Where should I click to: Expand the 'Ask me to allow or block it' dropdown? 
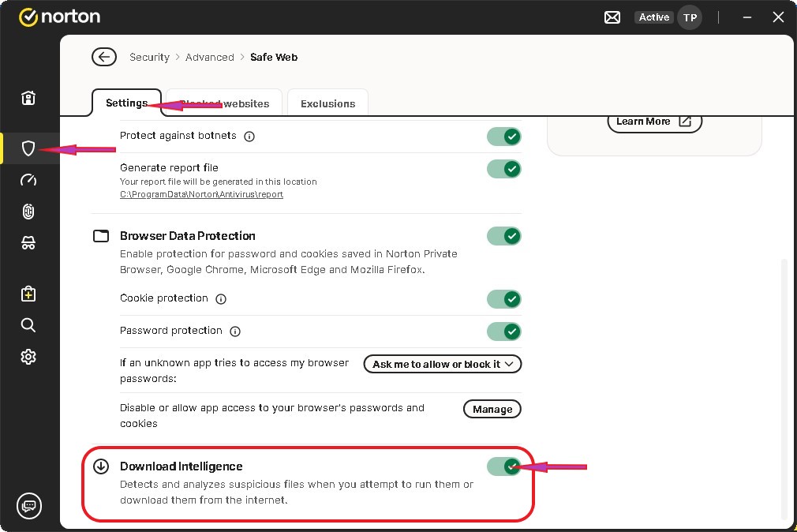pos(443,364)
